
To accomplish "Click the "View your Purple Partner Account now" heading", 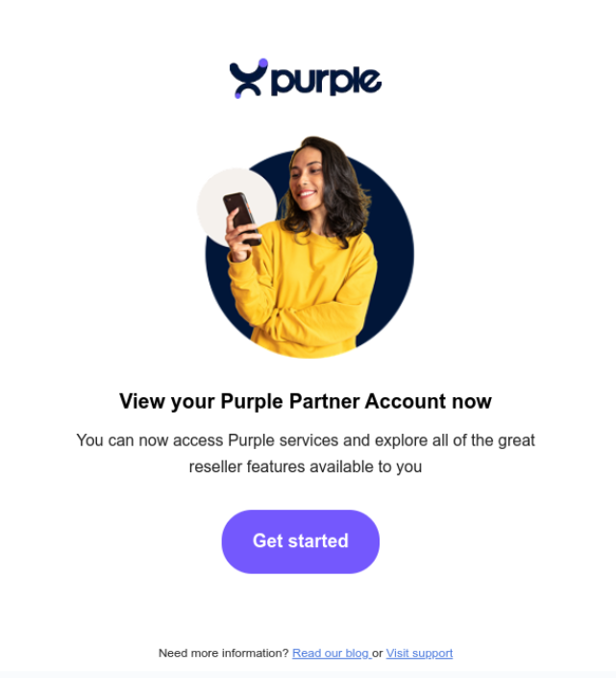I will tap(306, 401).
